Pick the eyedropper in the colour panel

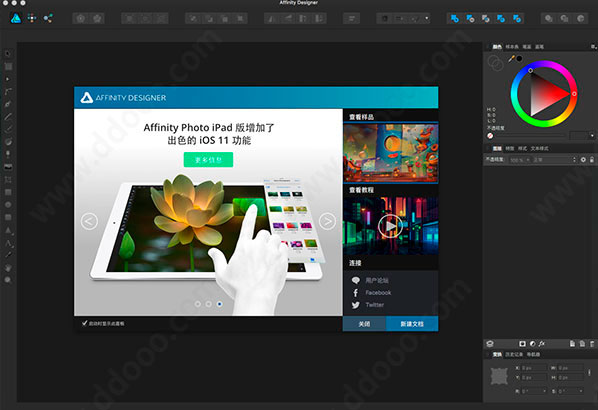(511, 59)
